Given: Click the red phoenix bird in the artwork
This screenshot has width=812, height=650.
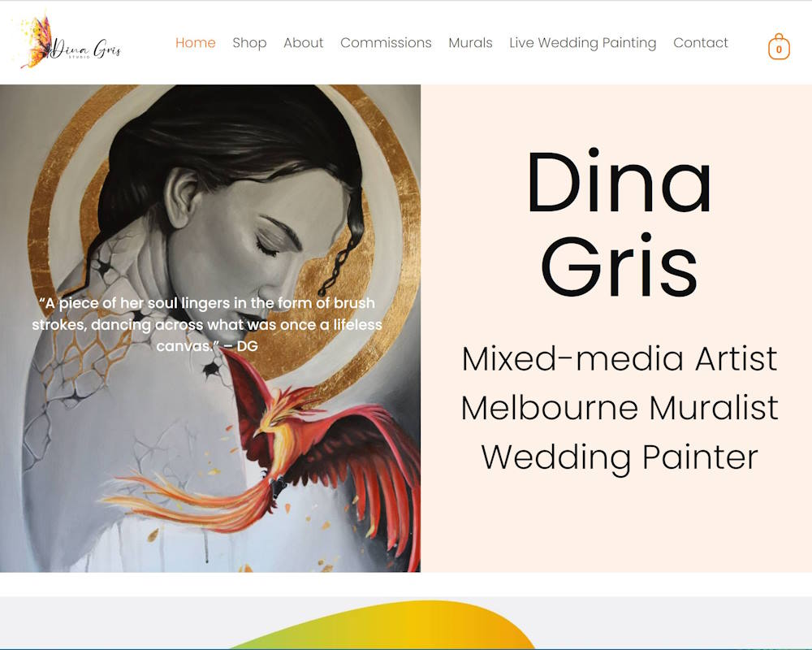Looking at the screenshot, I should 325,439.
